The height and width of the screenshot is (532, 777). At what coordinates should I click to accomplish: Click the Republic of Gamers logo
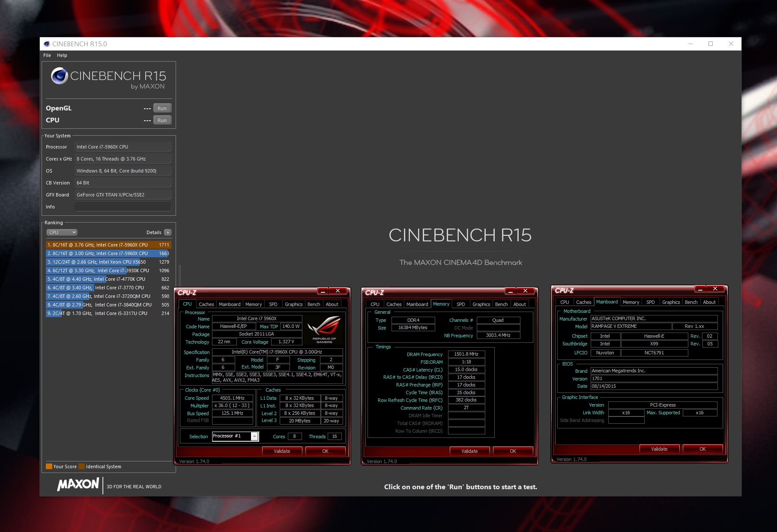click(324, 330)
